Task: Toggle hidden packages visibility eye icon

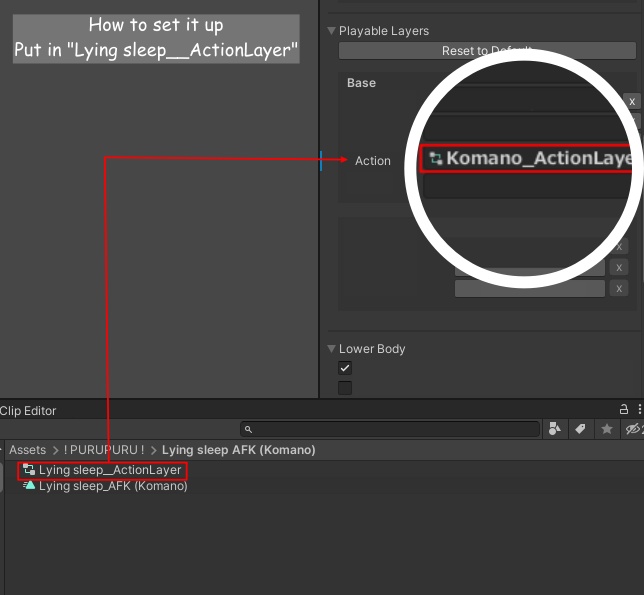Action: click(x=633, y=429)
